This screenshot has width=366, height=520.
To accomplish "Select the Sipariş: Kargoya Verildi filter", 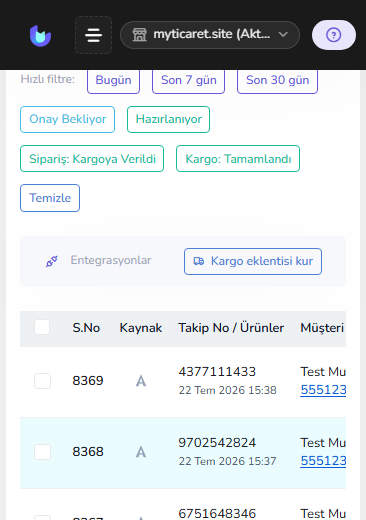I will pos(92,159).
